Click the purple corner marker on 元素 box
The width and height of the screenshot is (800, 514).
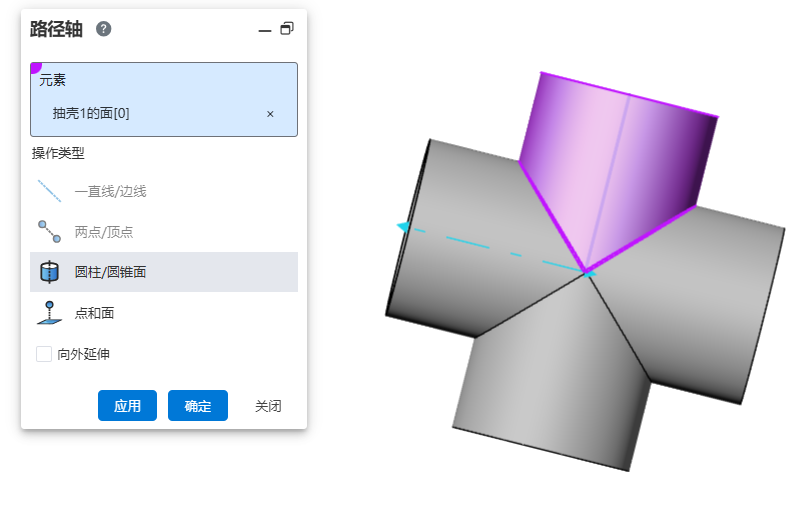pyautogui.click(x=36, y=68)
